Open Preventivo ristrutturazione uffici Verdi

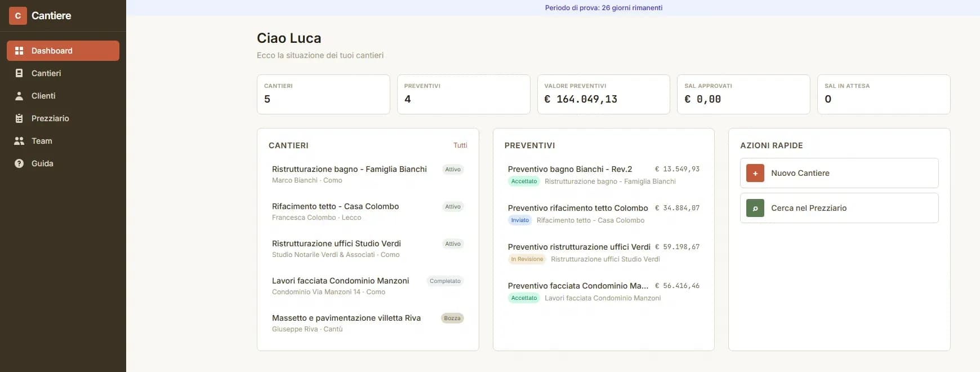pyautogui.click(x=604, y=253)
